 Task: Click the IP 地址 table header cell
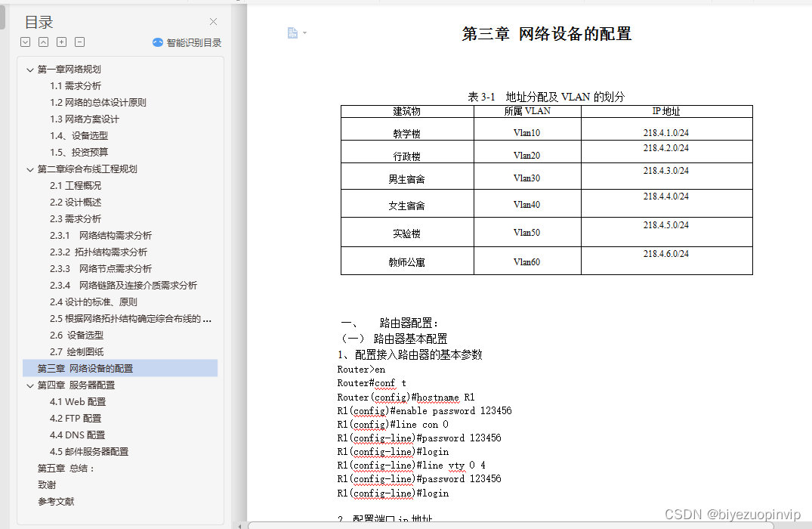[x=666, y=111]
